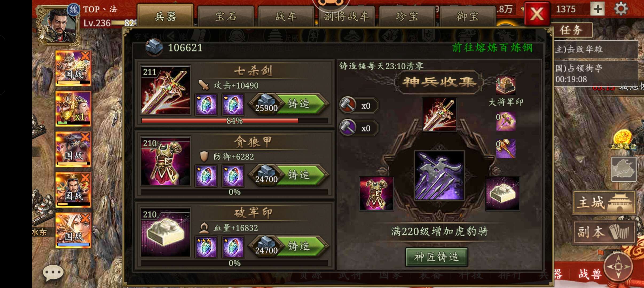Click the 七杀剑 84% forging progress bar
The height and width of the screenshot is (288, 644).
coord(234,121)
